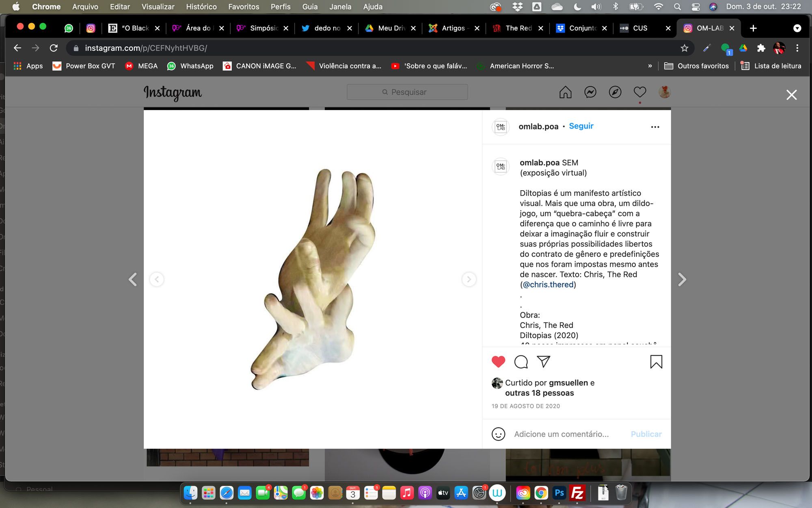This screenshot has width=812, height=508.
Task: Click the Pesquisar search field
Action: 407,92
